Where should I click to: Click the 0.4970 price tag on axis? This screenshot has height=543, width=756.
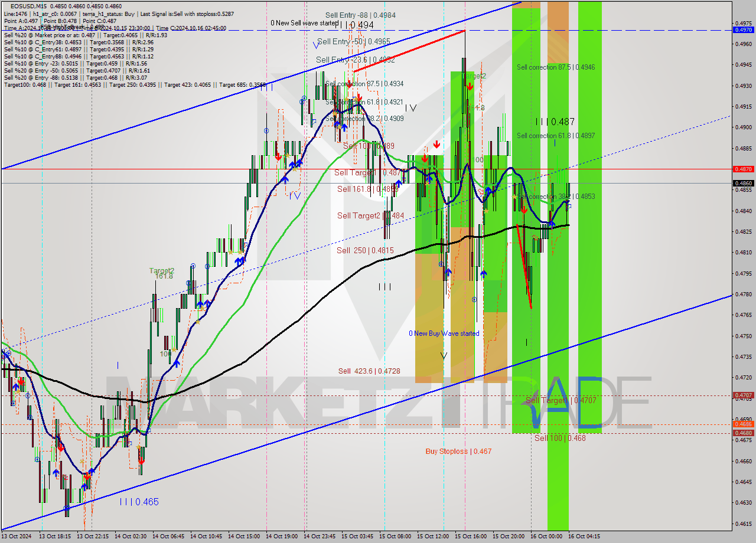click(742, 30)
